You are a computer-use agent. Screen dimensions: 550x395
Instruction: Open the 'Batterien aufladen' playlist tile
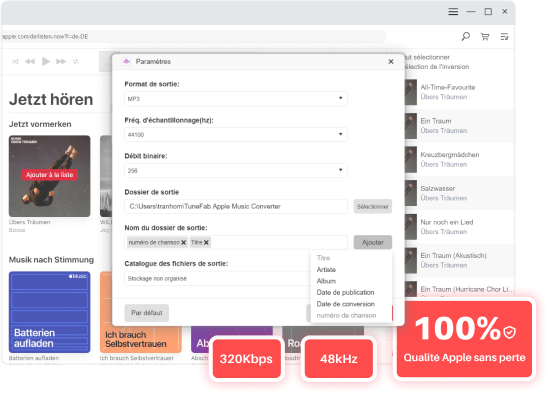(49, 312)
